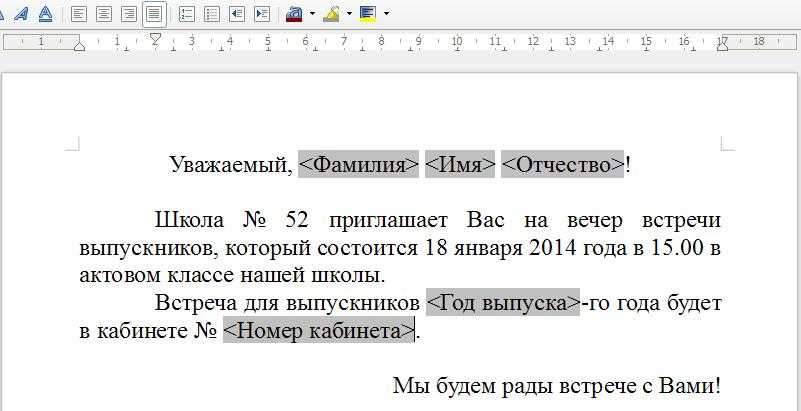Screen dimensions: 801x411
Task: Increase the paragraph indent
Action: point(262,14)
